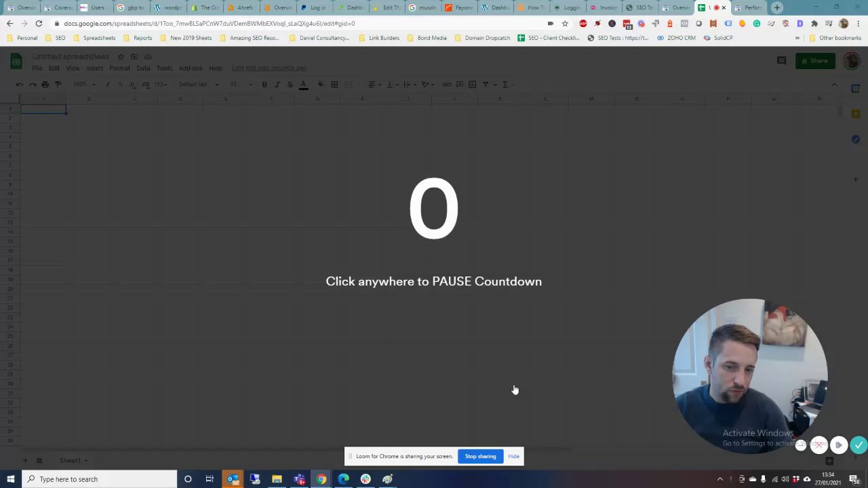Click the AdBlock Plus extension icon
868x488 pixels.
click(583, 24)
